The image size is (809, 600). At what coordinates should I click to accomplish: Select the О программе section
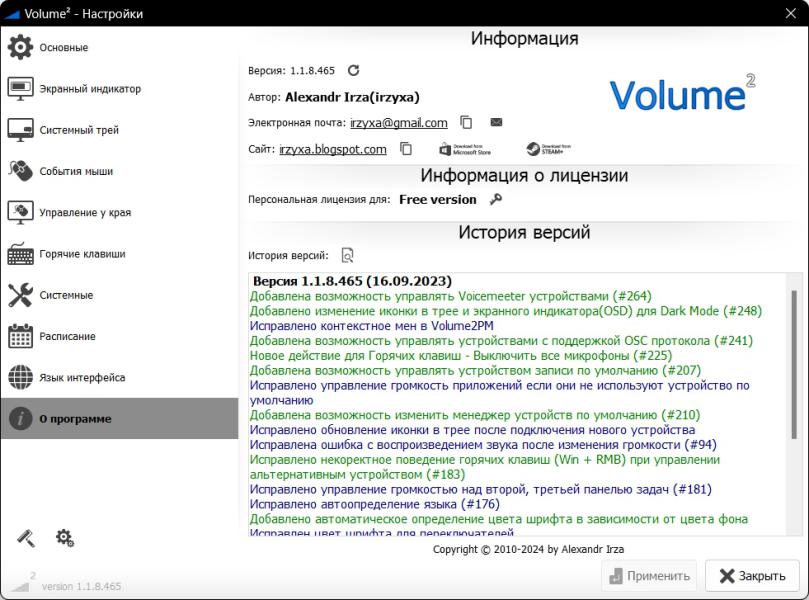(119, 418)
